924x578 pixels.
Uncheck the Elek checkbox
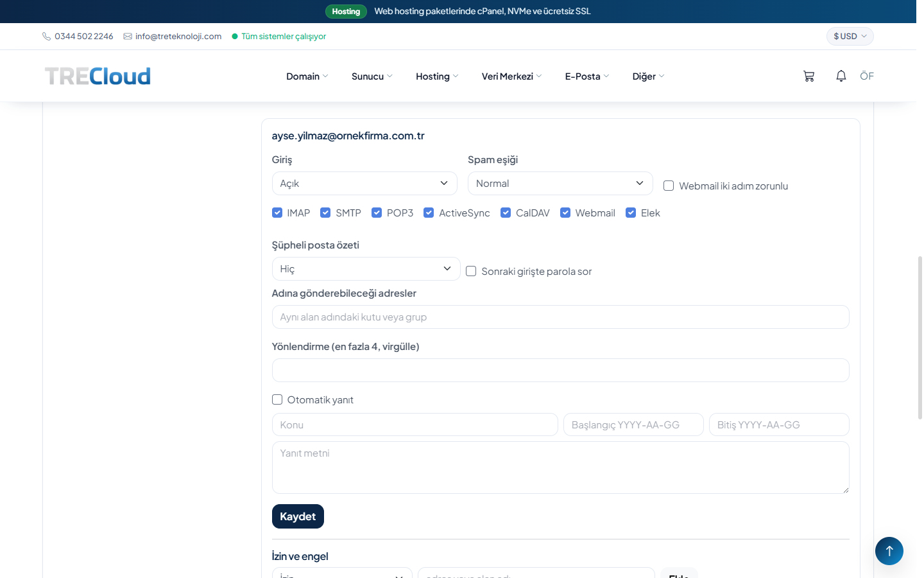[631, 213]
